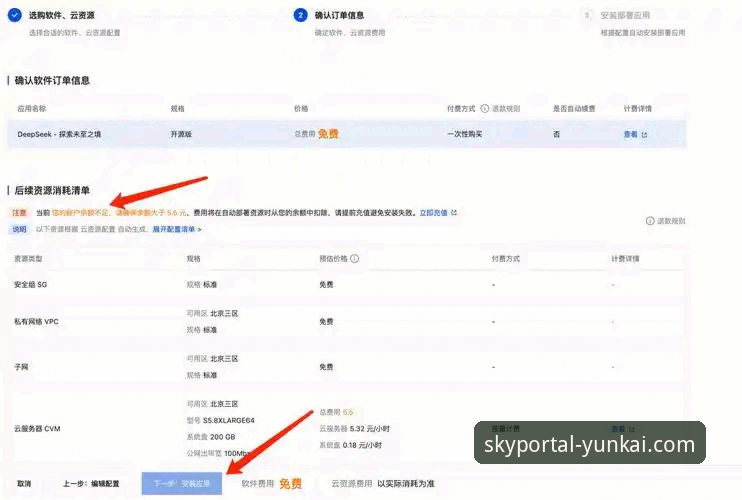Click the 云服务器 CVM resource row label
The height and width of the screenshot is (500, 742).
(x=37, y=429)
